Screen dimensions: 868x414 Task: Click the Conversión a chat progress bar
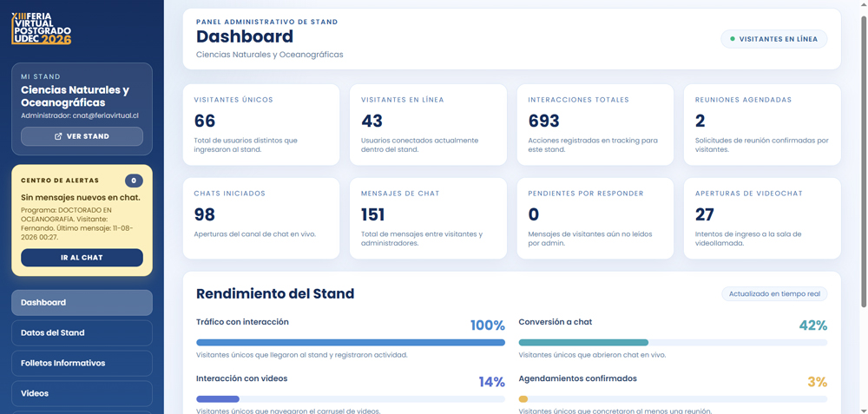coord(673,343)
